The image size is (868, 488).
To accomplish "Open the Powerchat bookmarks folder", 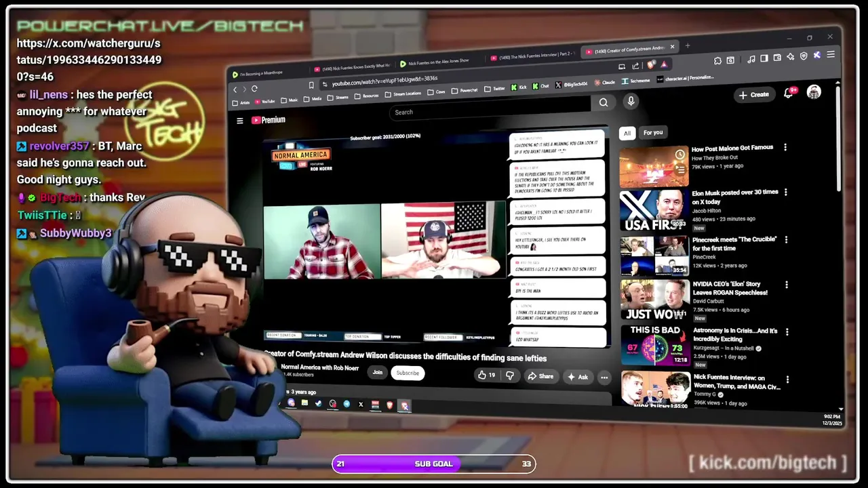I will tap(465, 90).
